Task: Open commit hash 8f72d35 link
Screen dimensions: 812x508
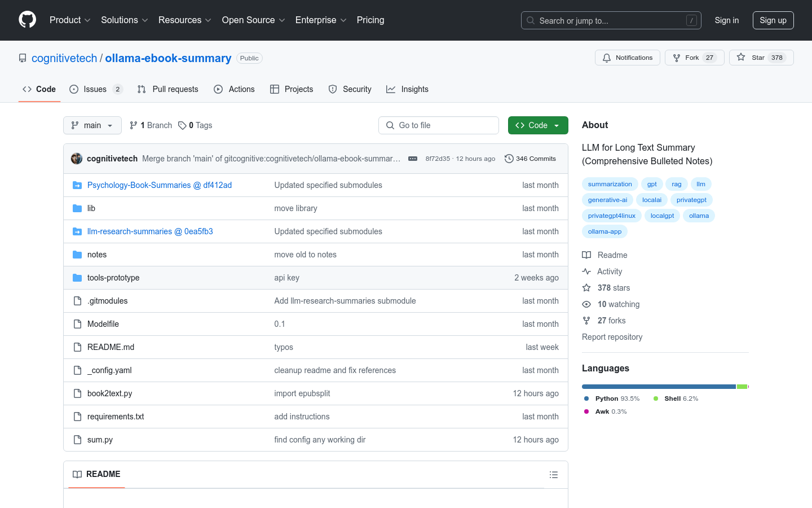Action: (438, 159)
